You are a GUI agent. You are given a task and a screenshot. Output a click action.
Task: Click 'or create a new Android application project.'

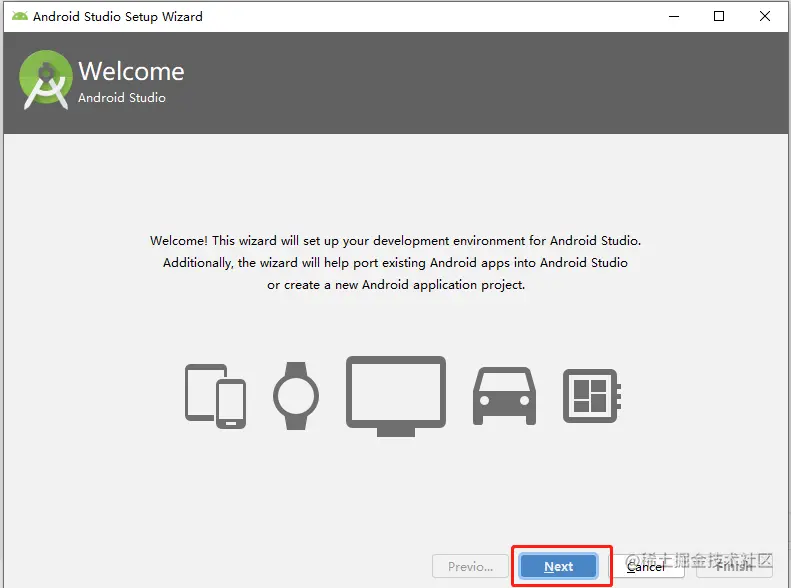click(x=396, y=285)
